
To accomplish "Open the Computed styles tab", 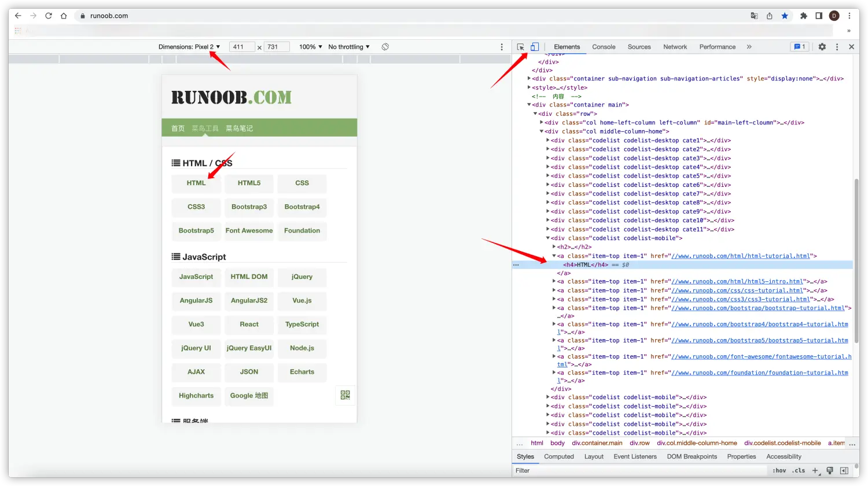I will point(558,456).
